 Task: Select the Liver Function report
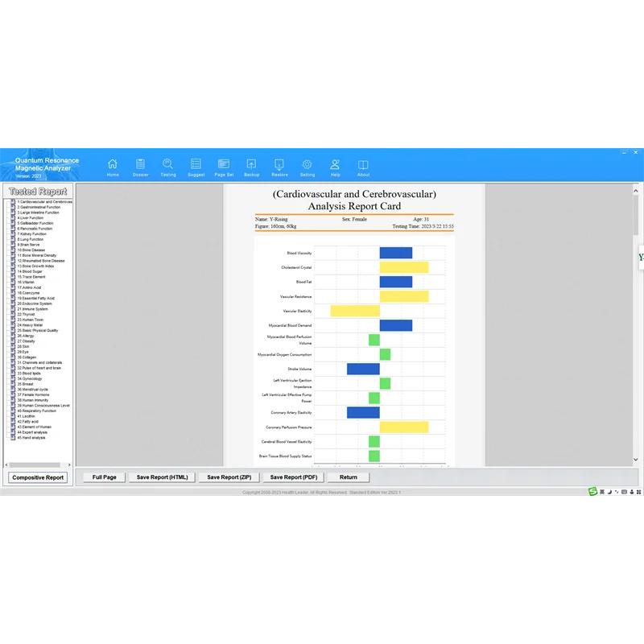click(x=30, y=218)
